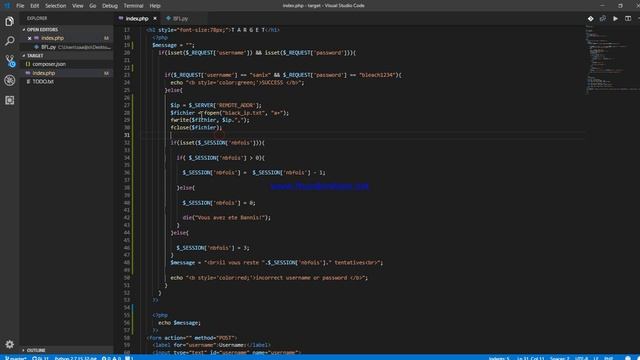Screen dimensions: 640x360
Task: Run the file with the play icon
Action: point(615,18)
